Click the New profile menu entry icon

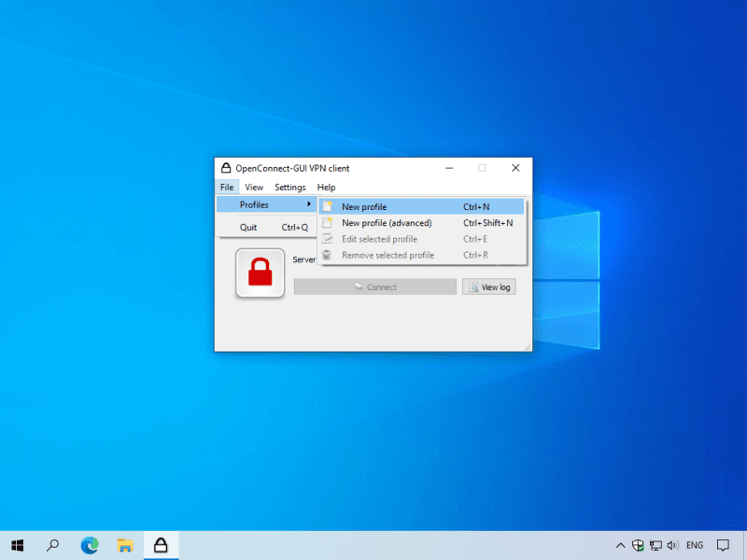point(327,206)
